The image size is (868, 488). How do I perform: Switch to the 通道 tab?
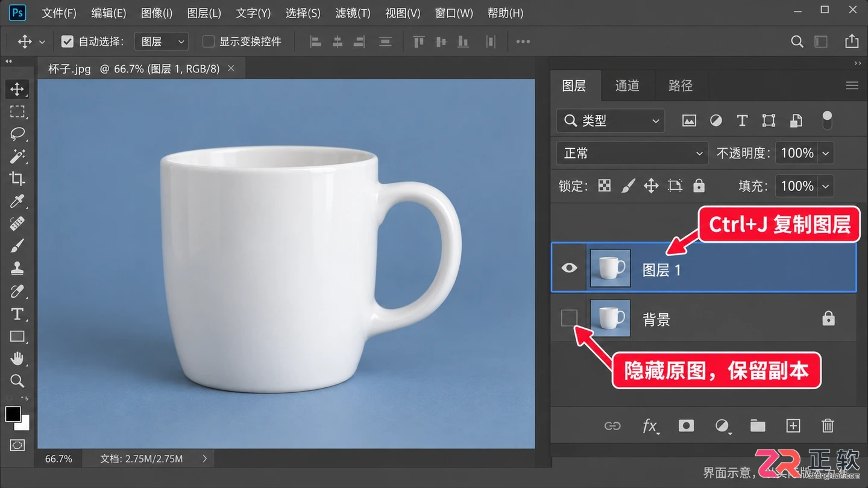click(627, 86)
